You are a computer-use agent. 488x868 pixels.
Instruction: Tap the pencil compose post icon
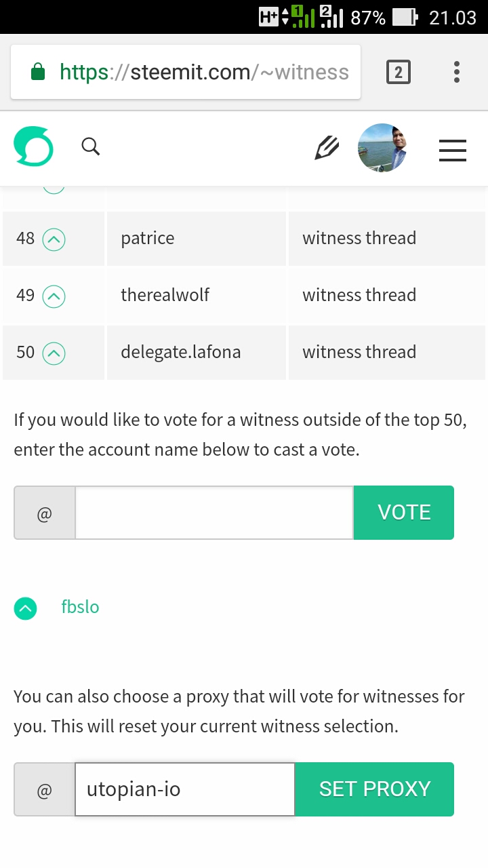pos(327,147)
